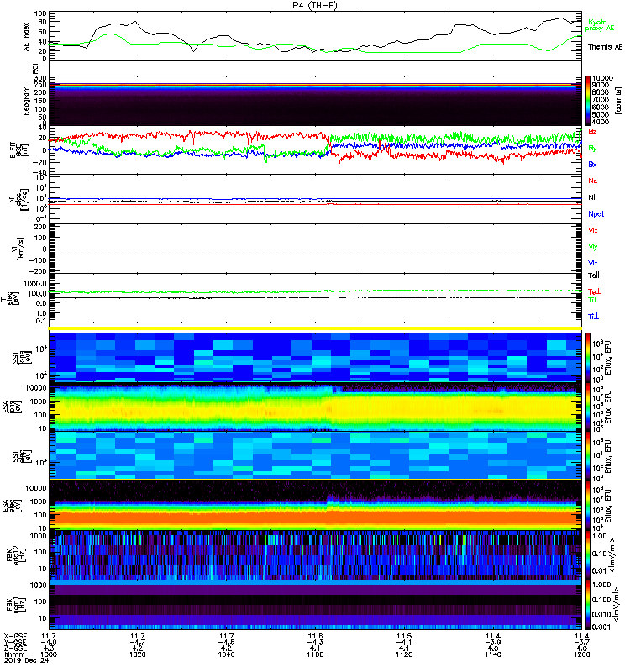Click the 10000 keogram color bar maximum
630x672 pixels.
point(602,78)
